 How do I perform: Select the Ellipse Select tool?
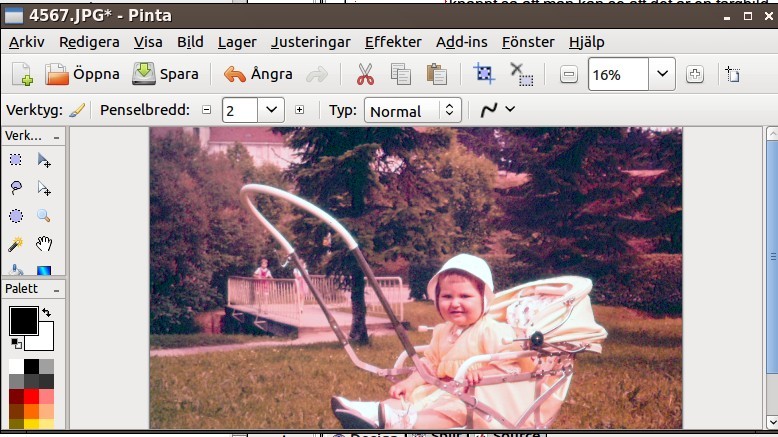[16, 216]
